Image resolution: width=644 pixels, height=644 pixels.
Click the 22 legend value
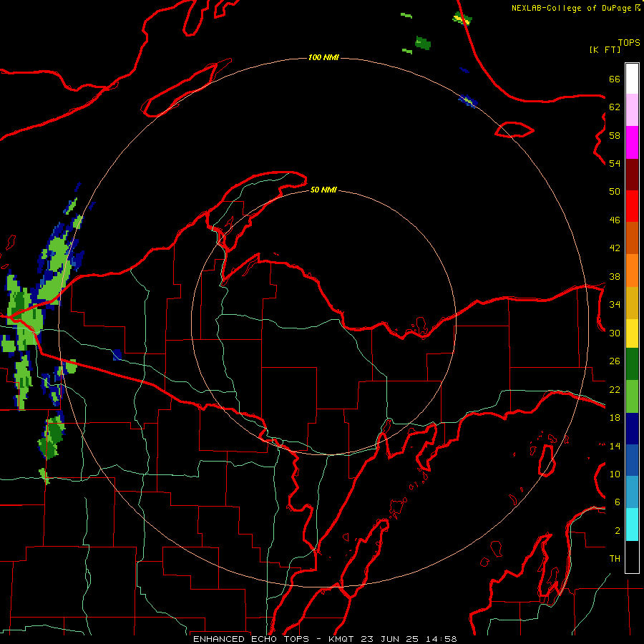[x=615, y=389]
